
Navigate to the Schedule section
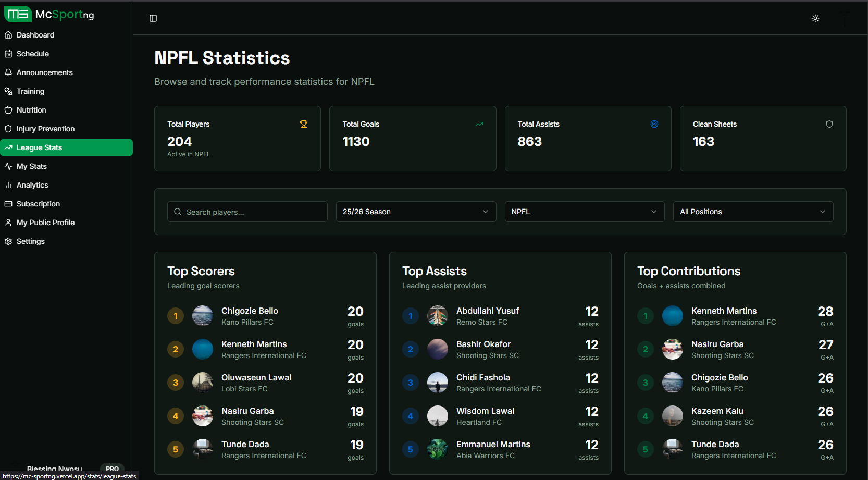[33, 54]
